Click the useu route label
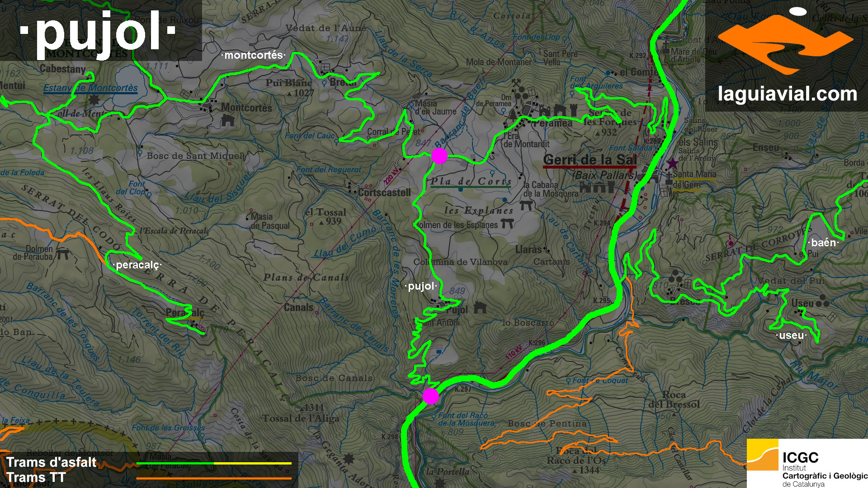This screenshot has height=488, width=868. pos(791,335)
